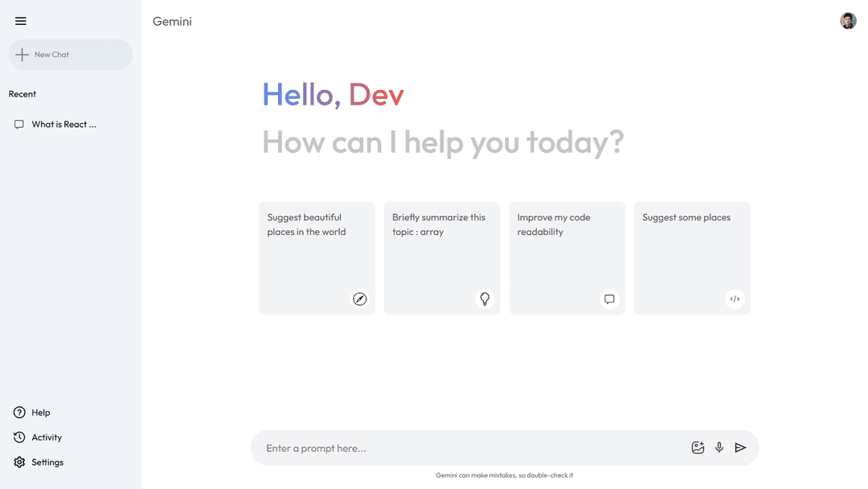
Task: Open the Help icon in lower sidebar
Action: click(x=19, y=412)
